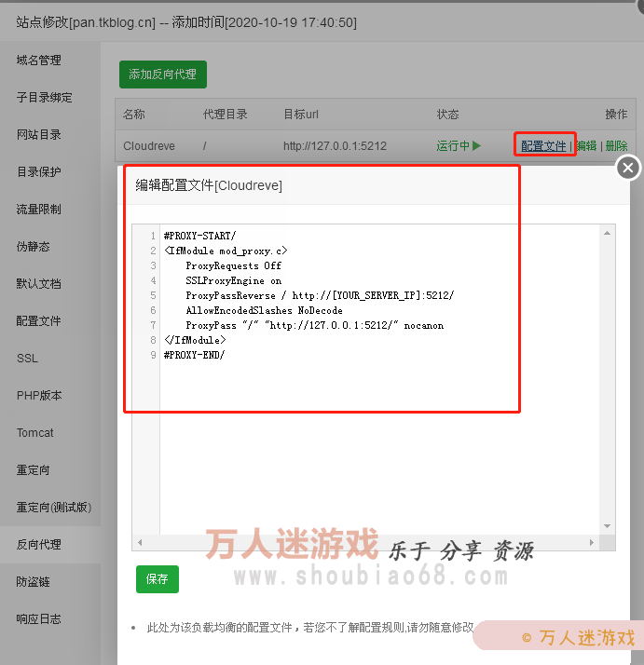Click line SSLProxyEngine on
644x665 pixels.
click(234, 280)
